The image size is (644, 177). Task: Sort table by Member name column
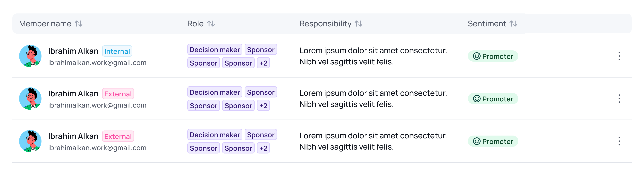click(79, 24)
